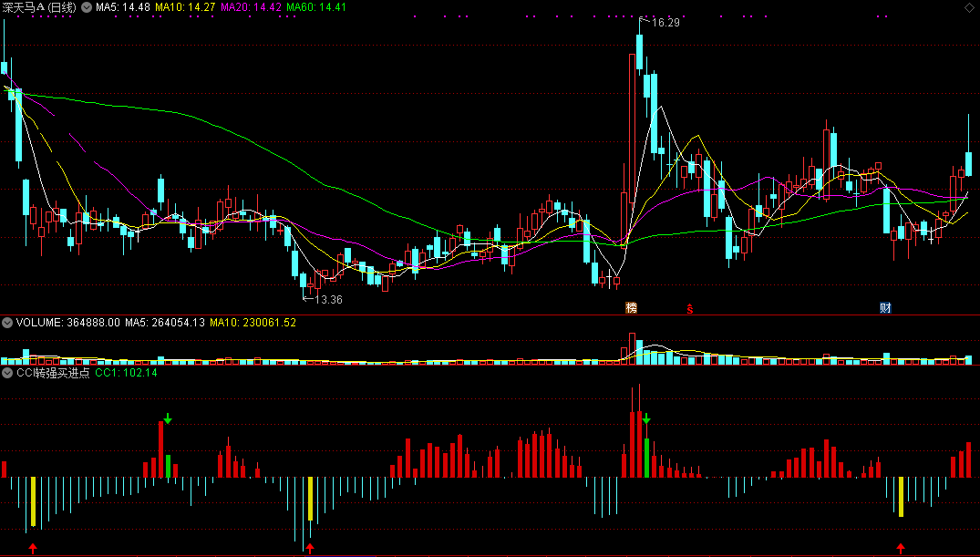Viewport: 980px width, 557px height.
Task: Click the MA10: 14.27 label in the main chart
Action: pos(185,7)
